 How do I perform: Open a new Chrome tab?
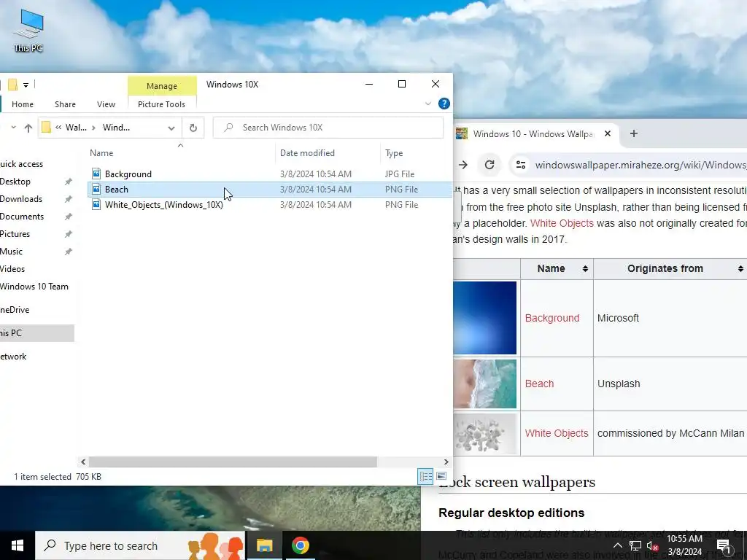(x=634, y=134)
